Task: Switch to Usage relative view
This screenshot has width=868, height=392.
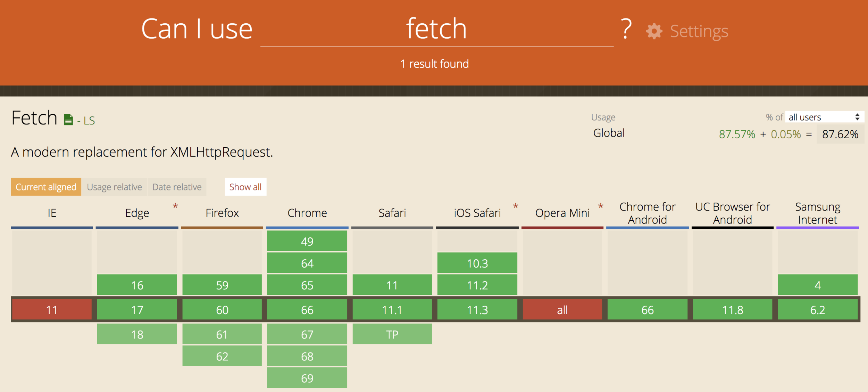Action: pyautogui.click(x=114, y=187)
